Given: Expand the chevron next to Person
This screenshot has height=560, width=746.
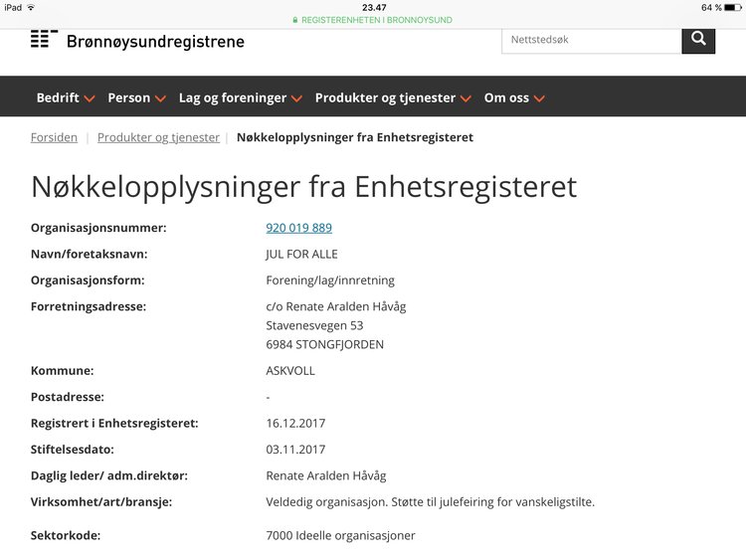Looking at the screenshot, I should pyautogui.click(x=160, y=98).
